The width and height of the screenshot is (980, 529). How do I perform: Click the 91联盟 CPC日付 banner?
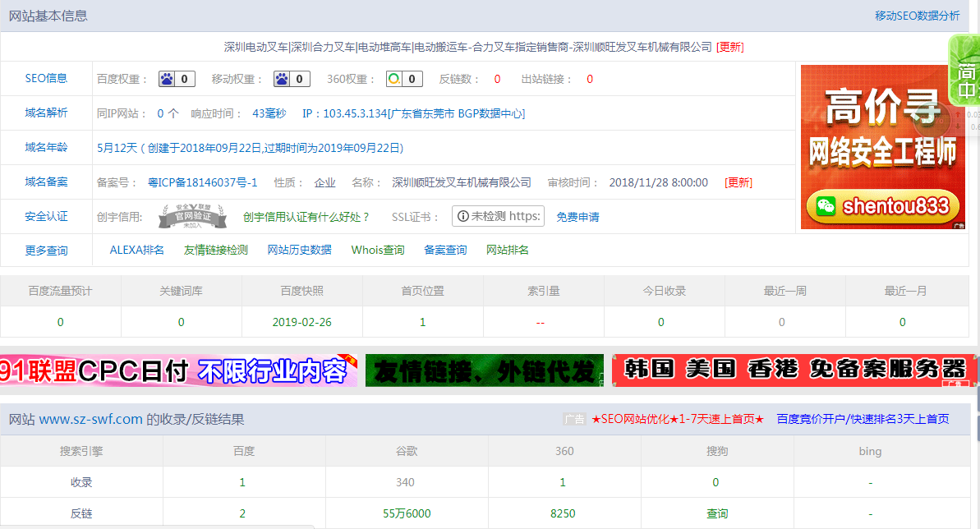179,370
